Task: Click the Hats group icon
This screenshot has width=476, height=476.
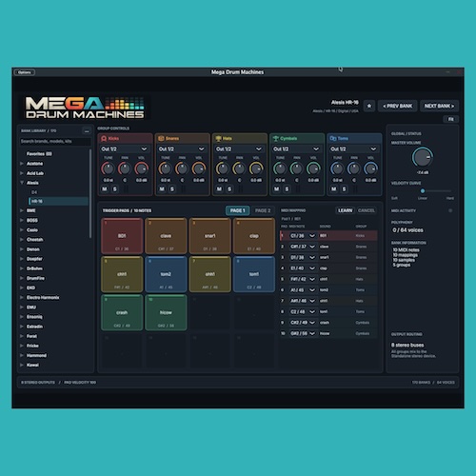Action: click(218, 139)
